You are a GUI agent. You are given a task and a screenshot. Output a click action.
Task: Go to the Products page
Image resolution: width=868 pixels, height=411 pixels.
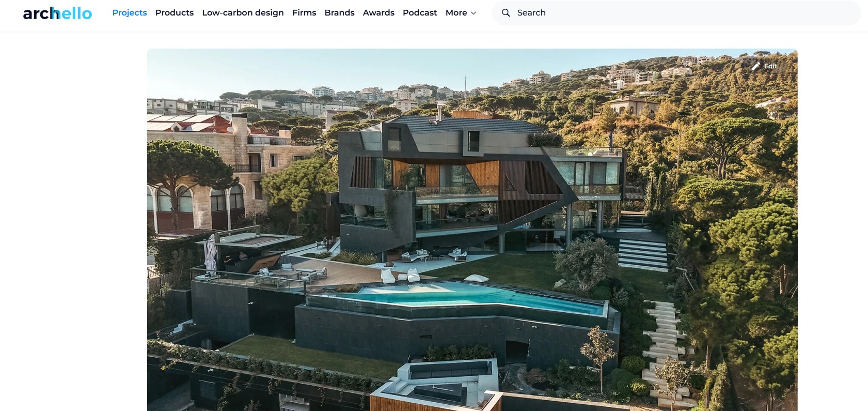point(175,13)
